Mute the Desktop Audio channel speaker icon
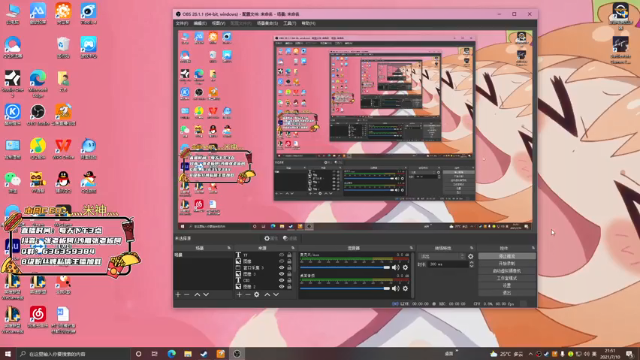The height and width of the screenshot is (360, 640). coord(396,288)
